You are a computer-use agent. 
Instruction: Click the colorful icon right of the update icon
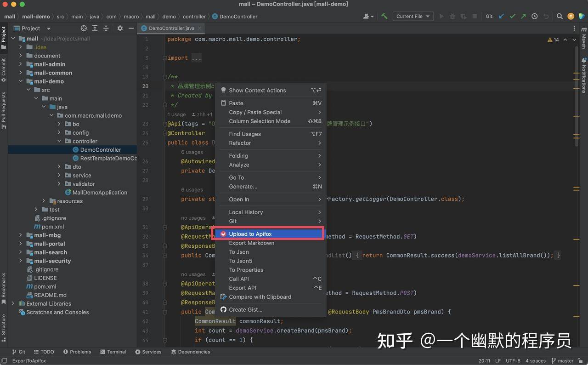click(582, 16)
